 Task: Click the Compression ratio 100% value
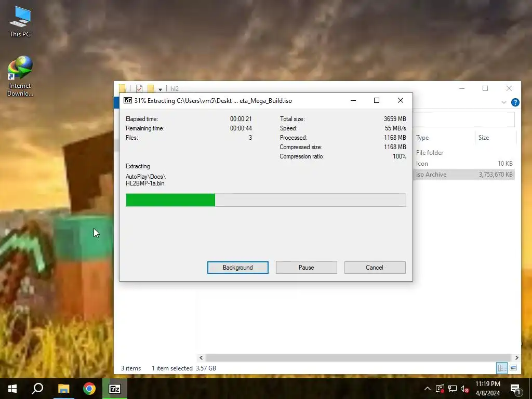pyautogui.click(x=400, y=156)
